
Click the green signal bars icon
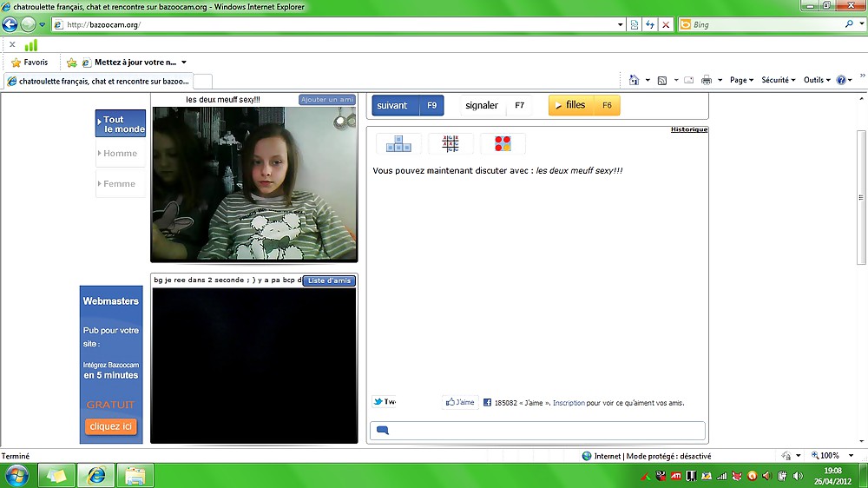[x=31, y=45]
